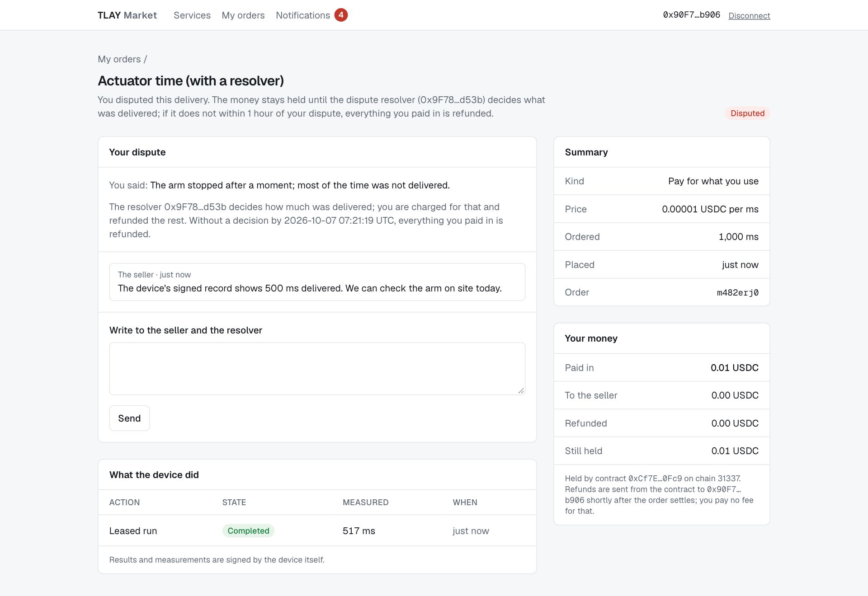This screenshot has height=596, width=868.
Task: Click the ordered amount 1,000 ms
Action: click(739, 237)
